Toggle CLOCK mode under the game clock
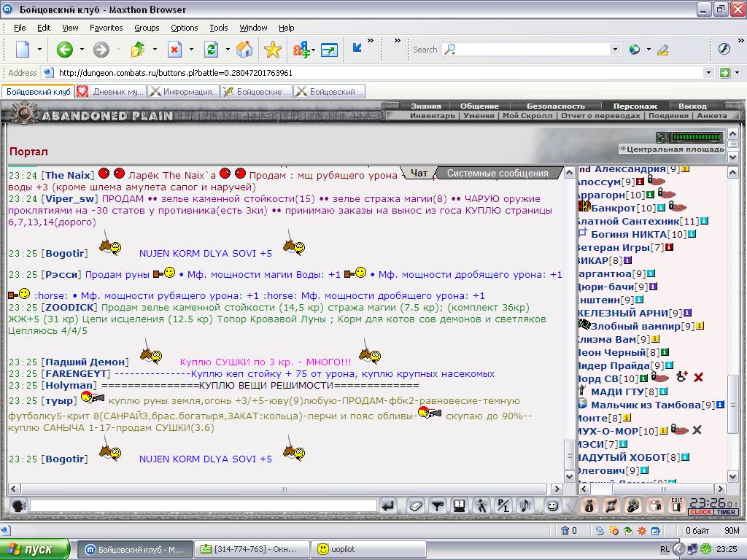The height and width of the screenshot is (560, 747). tap(700, 512)
